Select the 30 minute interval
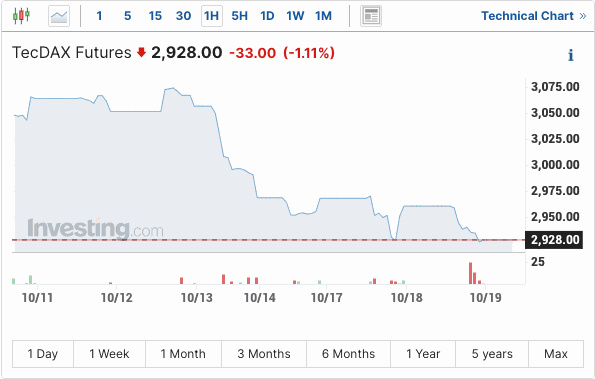This screenshot has width=595, height=379. coord(183,16)
